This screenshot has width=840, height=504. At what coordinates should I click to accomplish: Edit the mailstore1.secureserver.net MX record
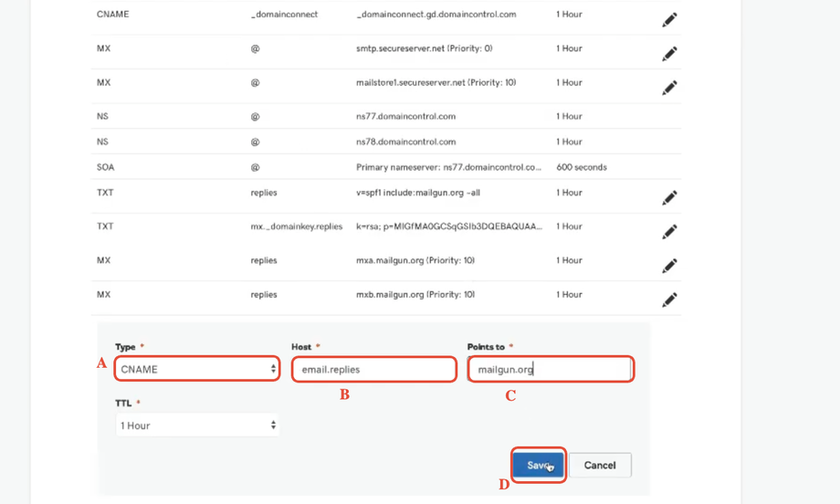tap(669, 88)
